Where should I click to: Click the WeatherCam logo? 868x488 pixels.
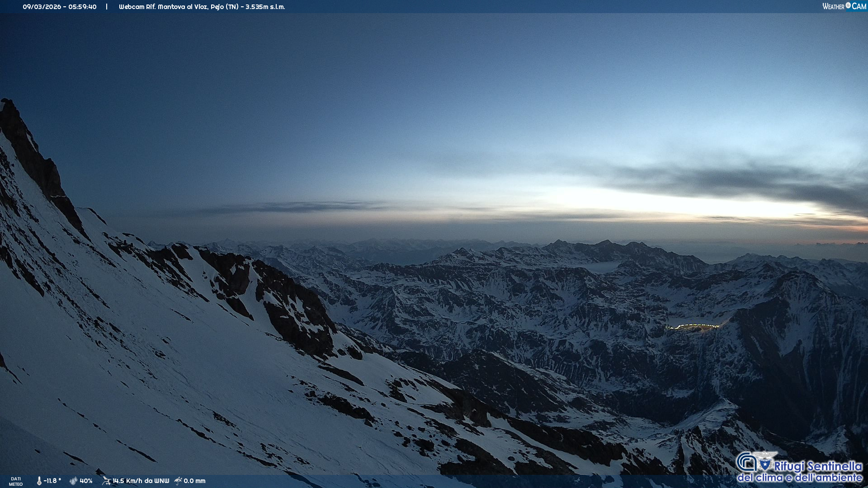coord(844,6)
